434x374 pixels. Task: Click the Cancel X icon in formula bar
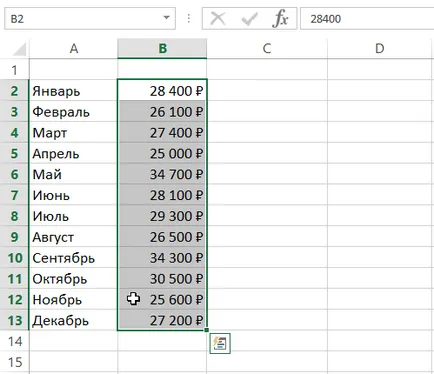[218, 19]
